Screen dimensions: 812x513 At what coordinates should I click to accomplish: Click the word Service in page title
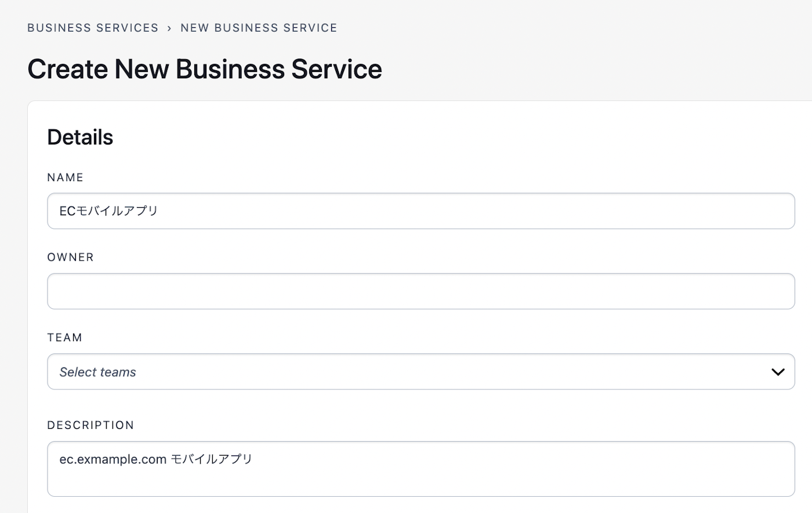tap(336, 69)
